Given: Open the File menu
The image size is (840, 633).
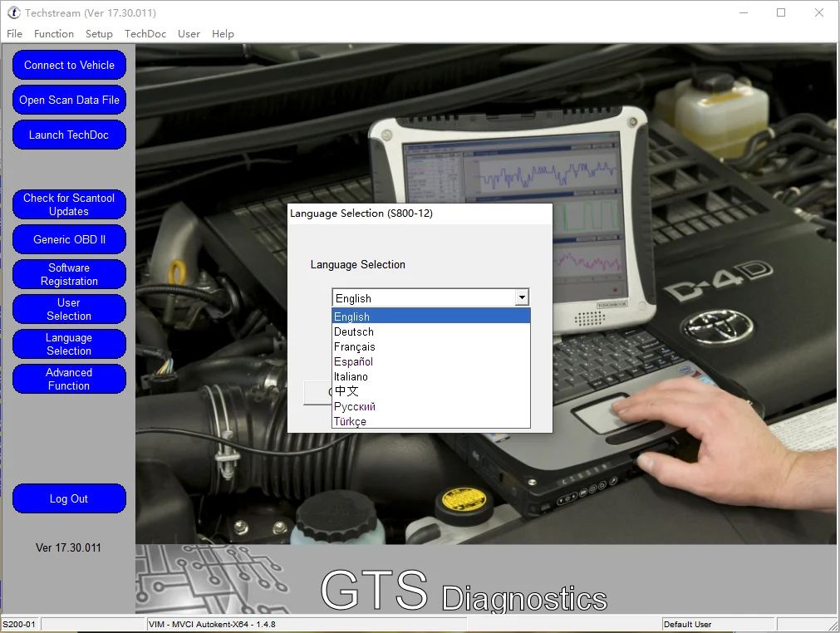Looking at the screenshot, I should [14, 34].
